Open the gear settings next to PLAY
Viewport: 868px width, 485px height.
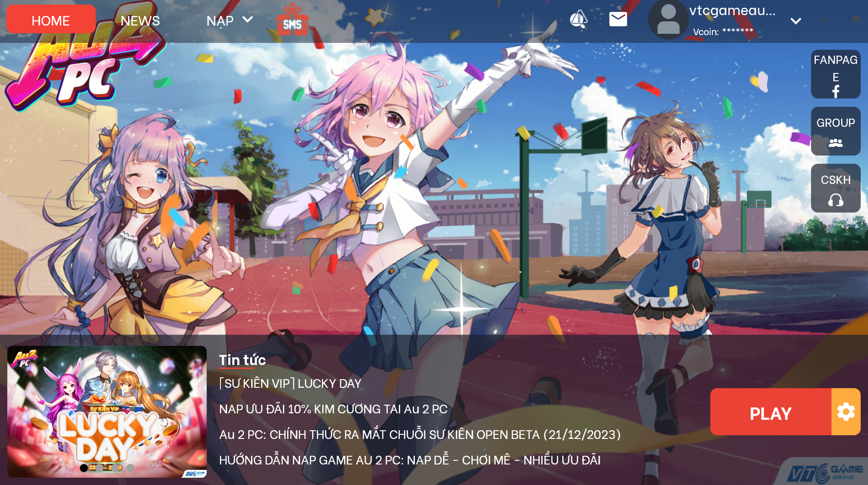[846, 412]
